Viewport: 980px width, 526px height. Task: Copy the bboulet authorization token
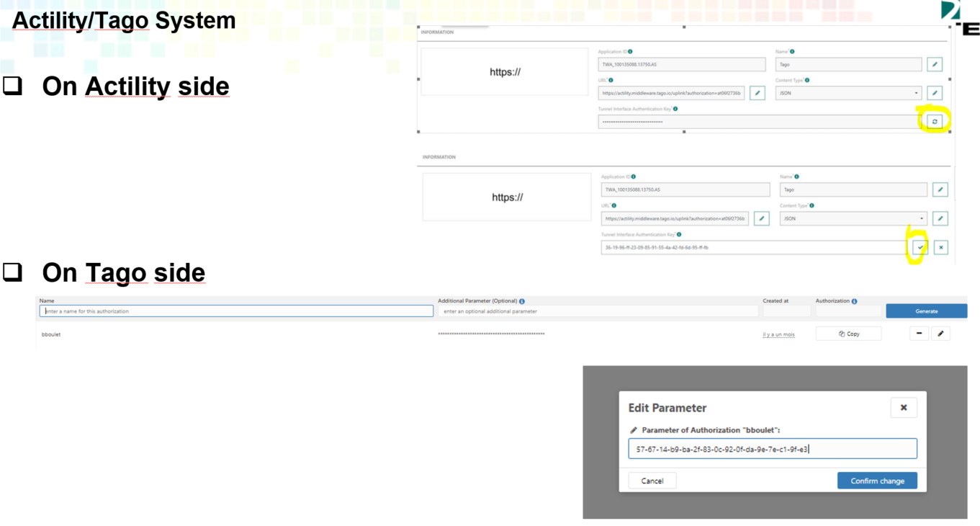849,334
